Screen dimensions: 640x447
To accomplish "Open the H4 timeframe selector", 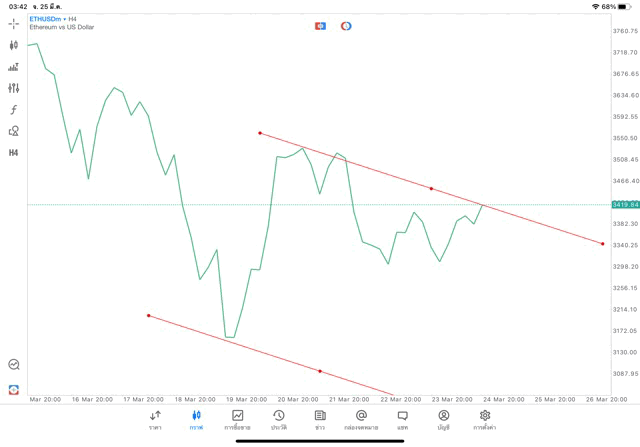I will point(14,153).
